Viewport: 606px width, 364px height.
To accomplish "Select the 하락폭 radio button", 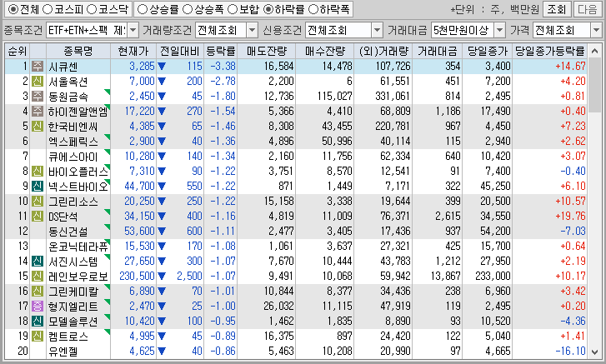I will pyautogui.click(x=313, y=9).
